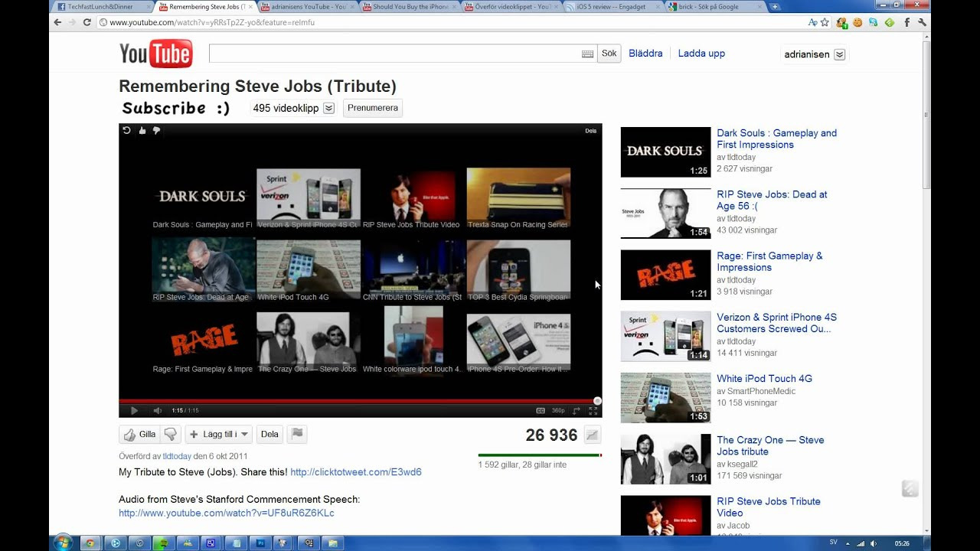Show hidden system tray icons arrow
Screen dimensions: 980x551
click(x=848, y=543)
